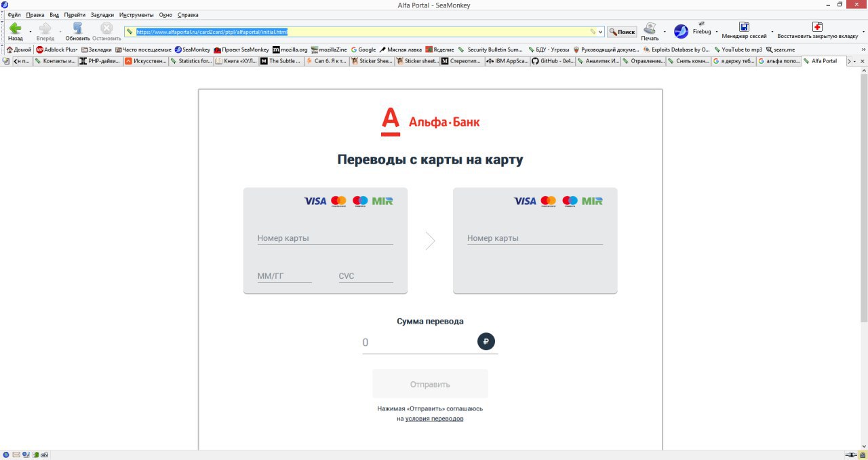Click the Поиск search button
This screenshot has width=868, height=460.
click(x=622, y=32)
